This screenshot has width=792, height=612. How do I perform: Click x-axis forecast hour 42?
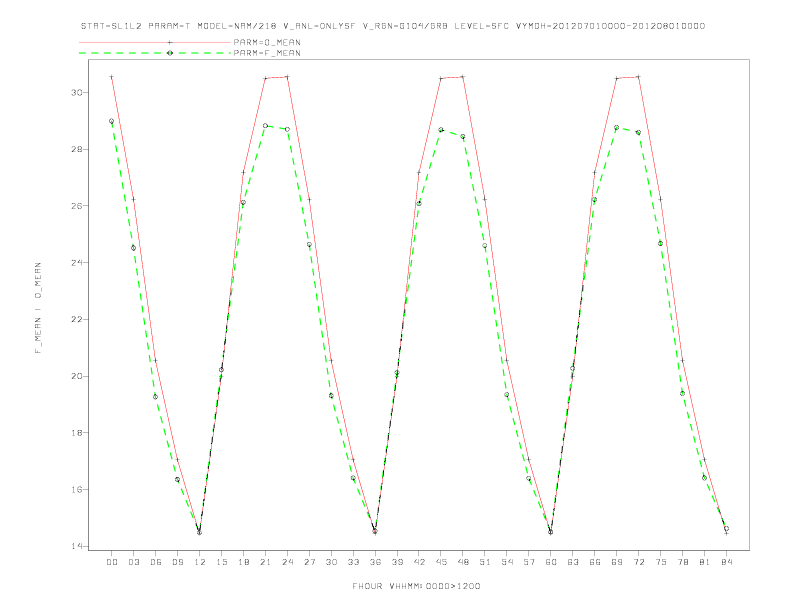419,562
